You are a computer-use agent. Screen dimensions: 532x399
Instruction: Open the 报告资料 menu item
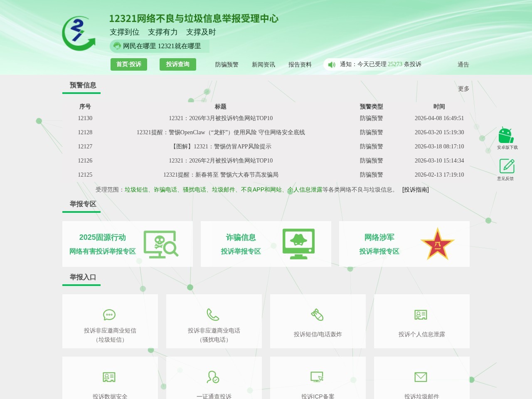coord(300,64)
